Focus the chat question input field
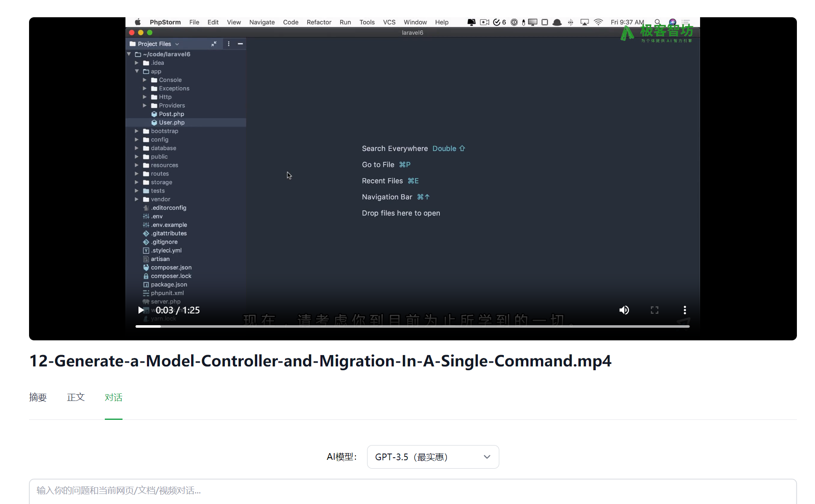 (x=413, y=491)
